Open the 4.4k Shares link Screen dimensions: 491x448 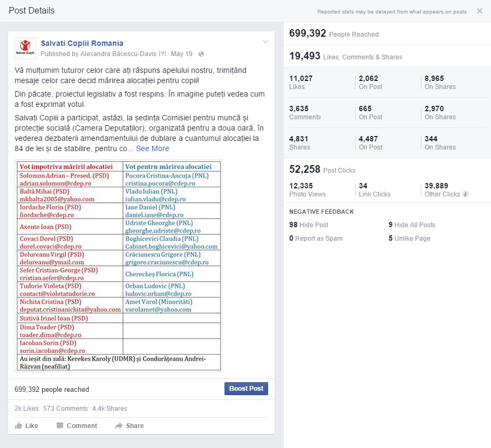110,409
